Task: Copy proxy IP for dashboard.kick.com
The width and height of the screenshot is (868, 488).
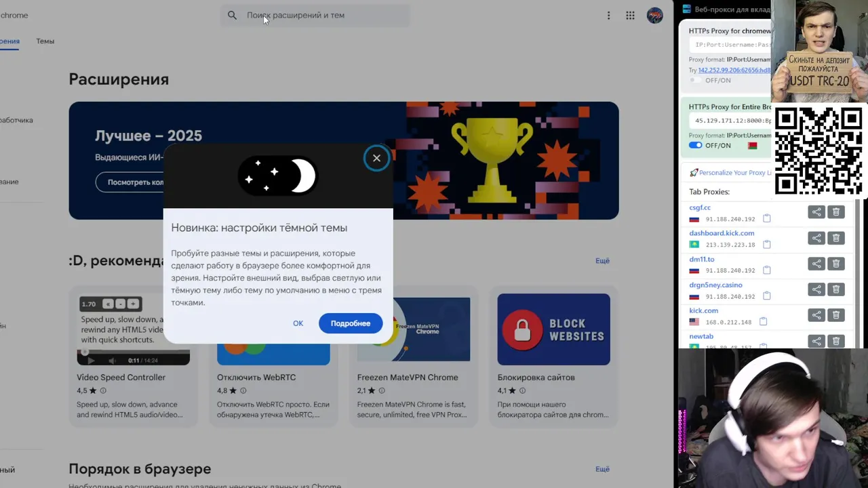Action: click(767, 244)
